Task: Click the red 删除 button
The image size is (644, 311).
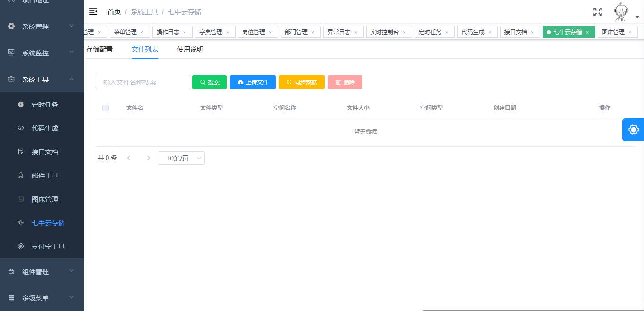Action: pos(345,82)
